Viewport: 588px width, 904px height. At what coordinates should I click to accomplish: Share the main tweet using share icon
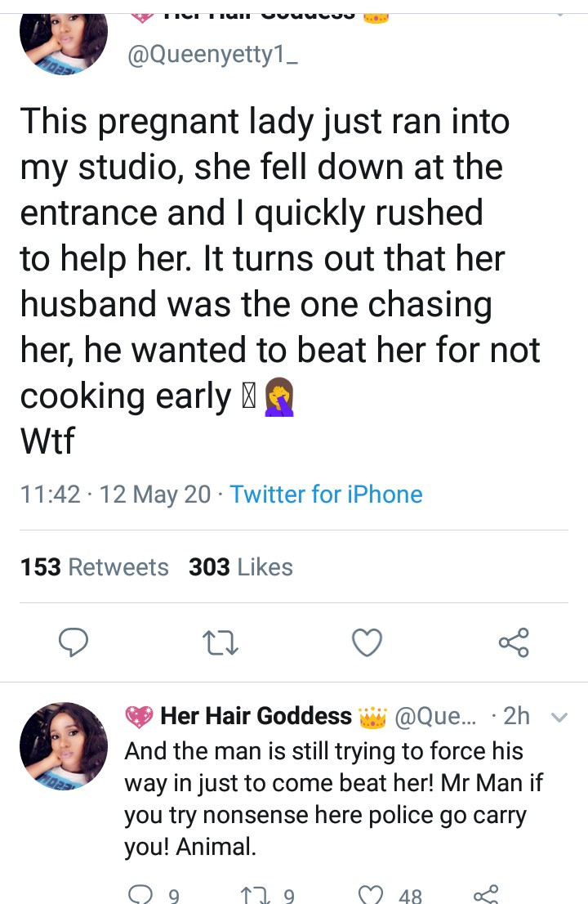[514, 643]
